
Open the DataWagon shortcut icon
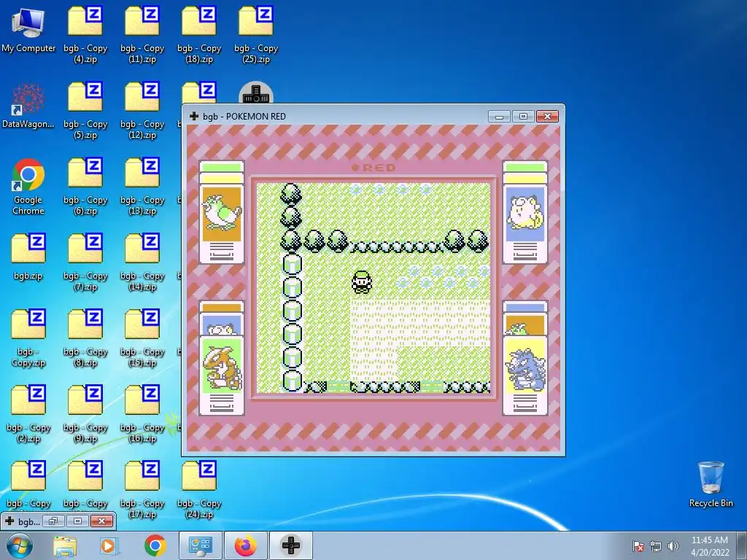pyautogui.click(x=28, y=106)
